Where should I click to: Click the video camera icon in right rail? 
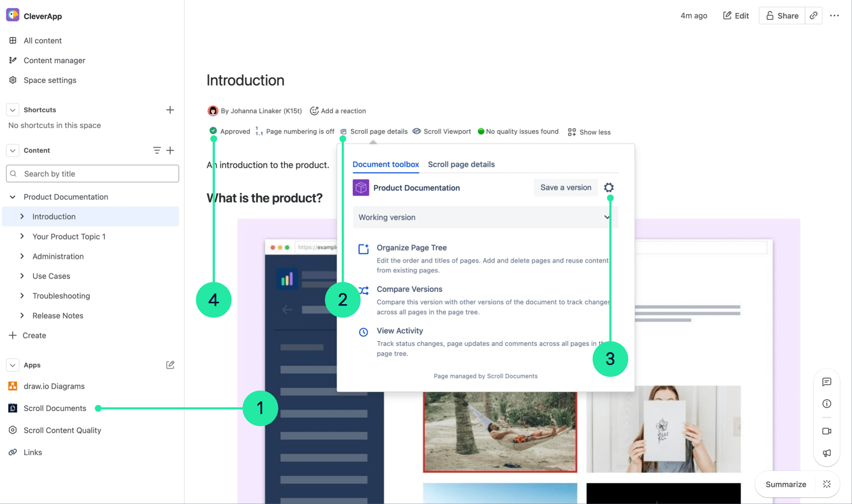click(826, 431)
